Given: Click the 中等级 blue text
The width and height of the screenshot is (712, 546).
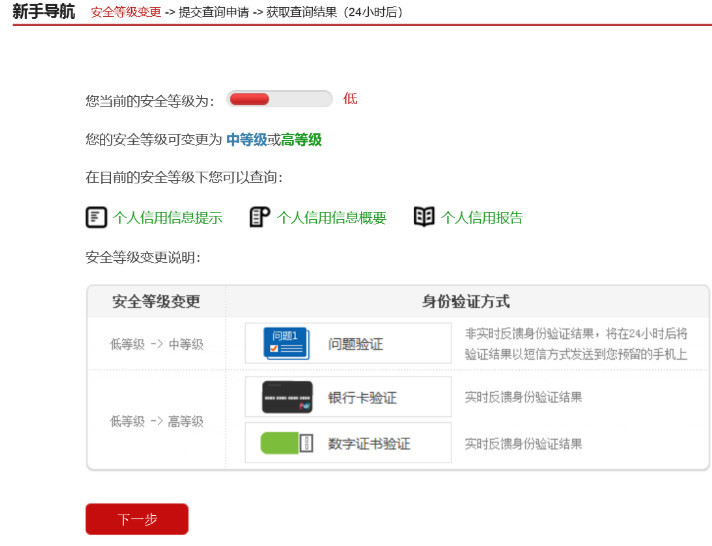Looking at the screenshot, I should pos(247,139).
